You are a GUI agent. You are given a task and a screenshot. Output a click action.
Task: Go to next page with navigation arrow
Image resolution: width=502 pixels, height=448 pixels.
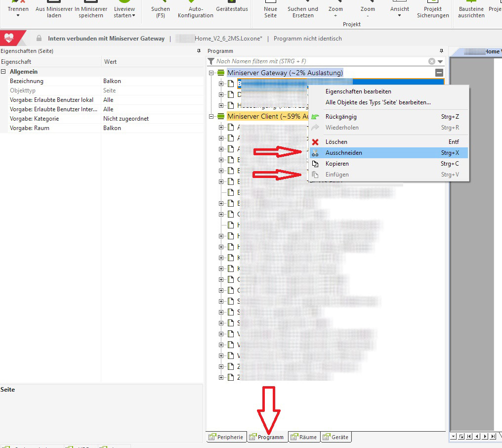485,436
